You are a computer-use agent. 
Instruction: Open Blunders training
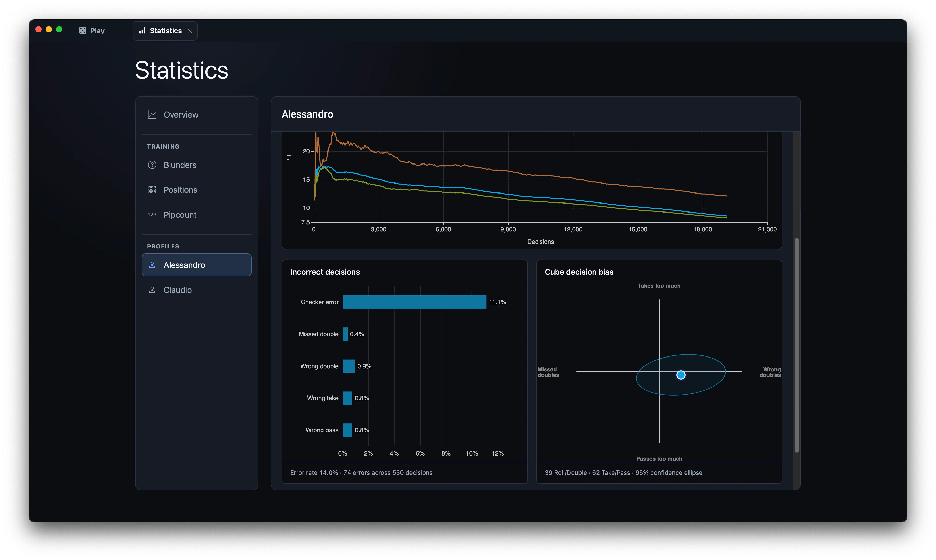click(197, 165)
